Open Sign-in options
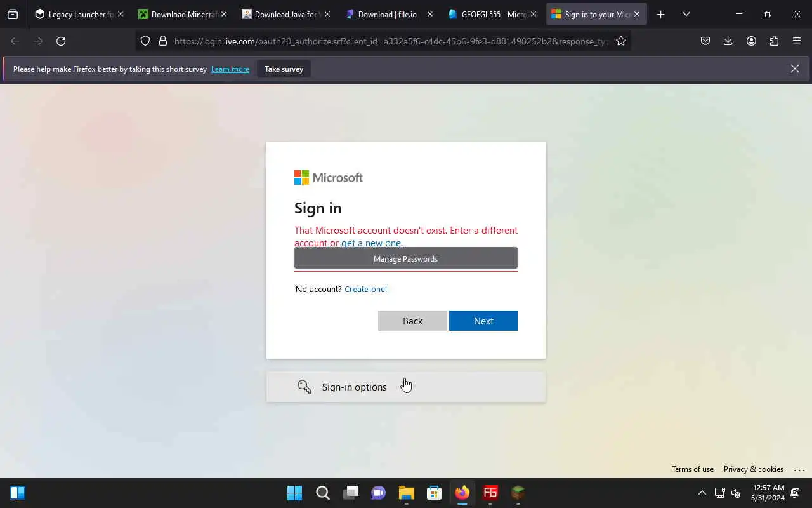The image size is (812, 508). click(x=406, y=387)
